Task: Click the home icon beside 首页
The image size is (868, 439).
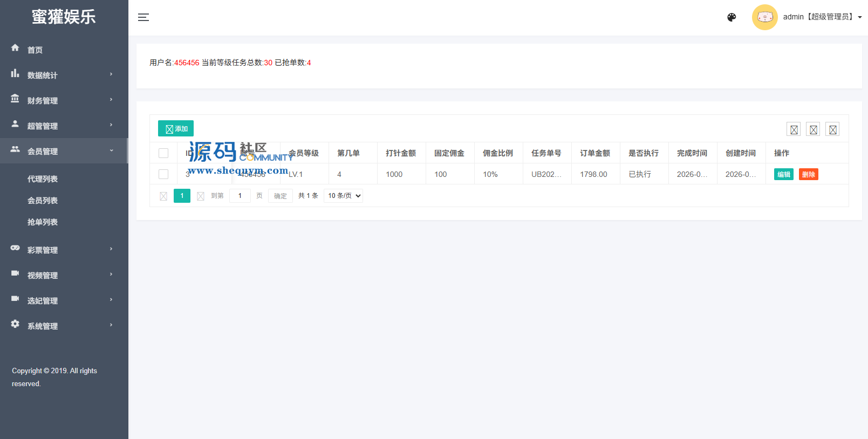Action: click(x=15, y=48)
